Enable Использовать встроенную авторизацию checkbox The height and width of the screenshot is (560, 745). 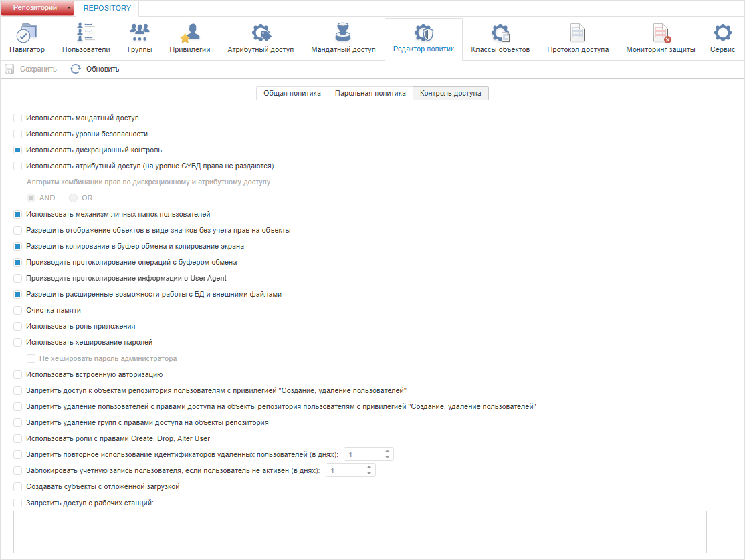click(x=17, y=374)
